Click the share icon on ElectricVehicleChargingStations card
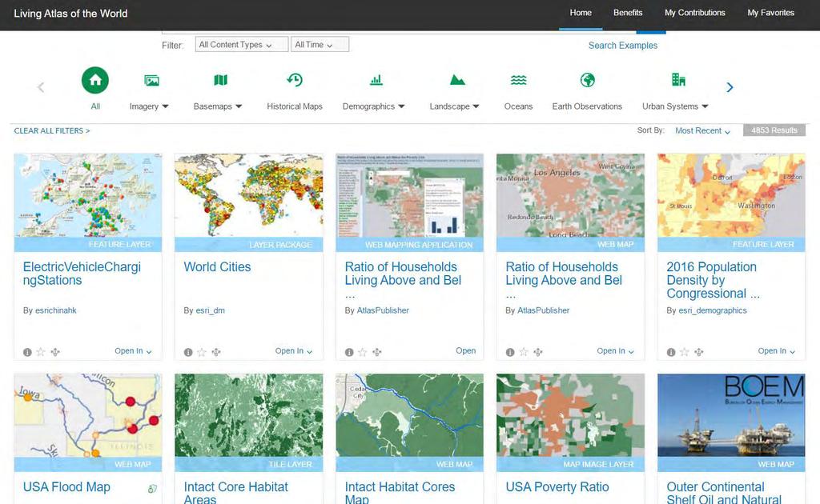 (55, 352)
